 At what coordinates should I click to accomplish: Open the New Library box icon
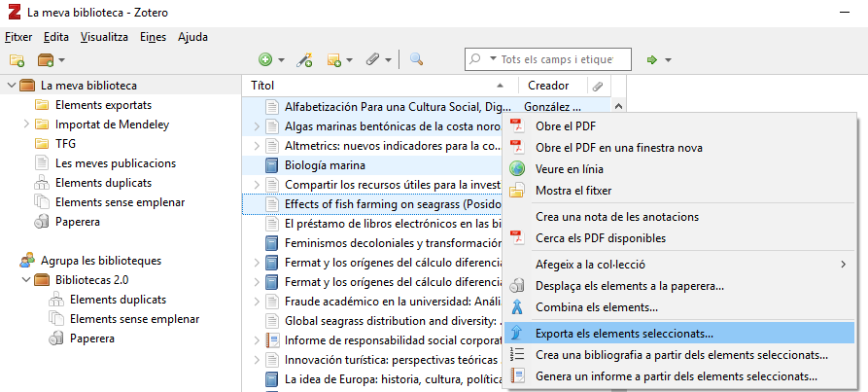coord(45,59)
